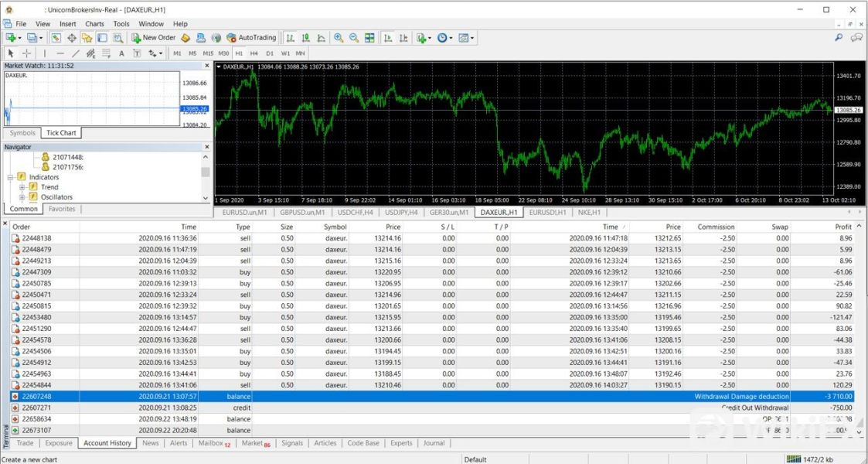The height and width of the screenshot is (464, 868).
Task: Expand the Oscillators tree node
Action: tap(22, 197)
